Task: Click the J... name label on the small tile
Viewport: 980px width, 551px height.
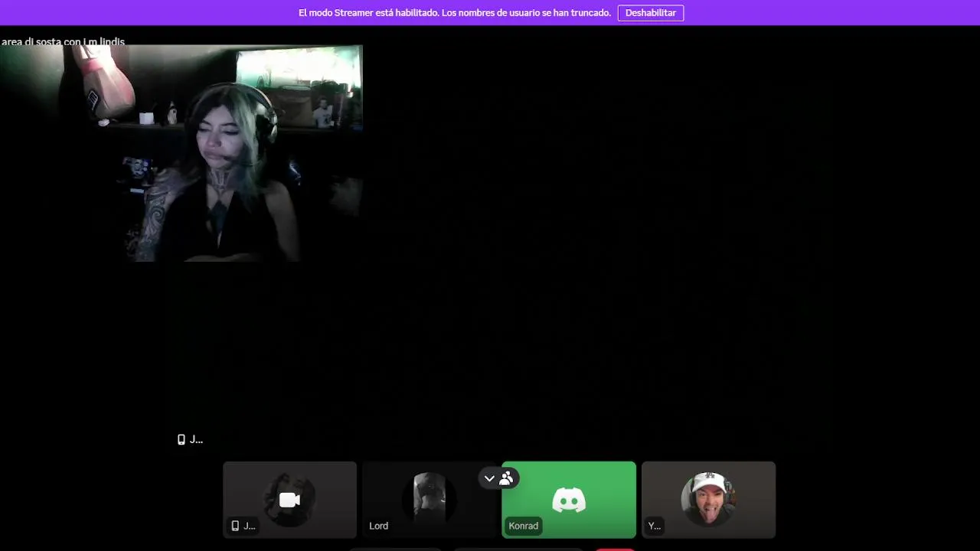Action: (243, 526)
